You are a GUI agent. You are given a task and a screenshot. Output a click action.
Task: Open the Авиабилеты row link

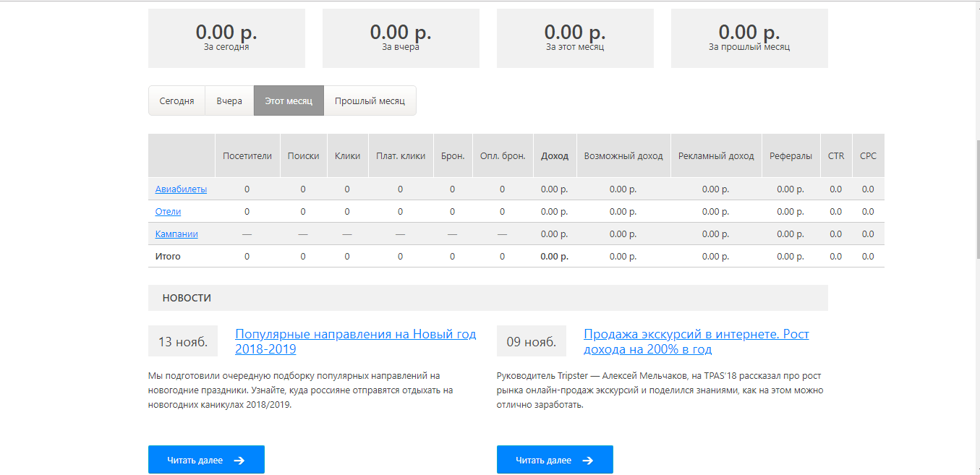point(181,189)
